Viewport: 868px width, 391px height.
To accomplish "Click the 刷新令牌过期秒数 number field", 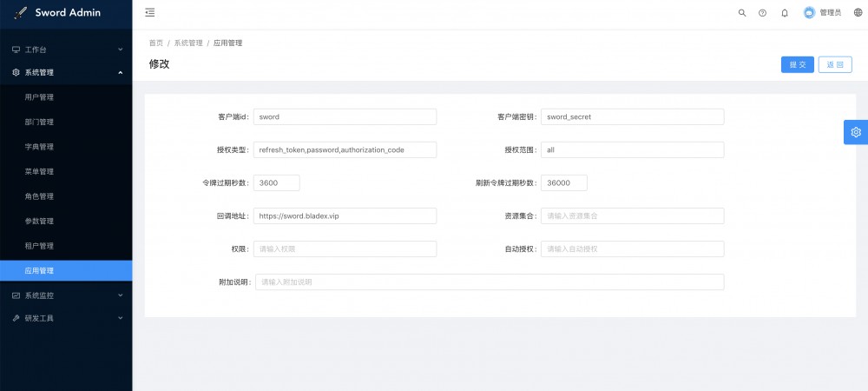I will pos(564,183).
